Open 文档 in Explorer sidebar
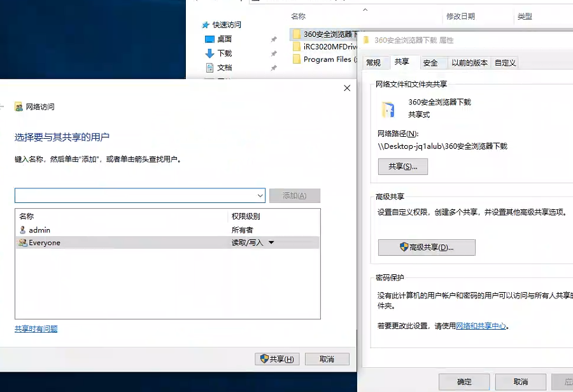573x392 pixels. (x=224, y=67)
